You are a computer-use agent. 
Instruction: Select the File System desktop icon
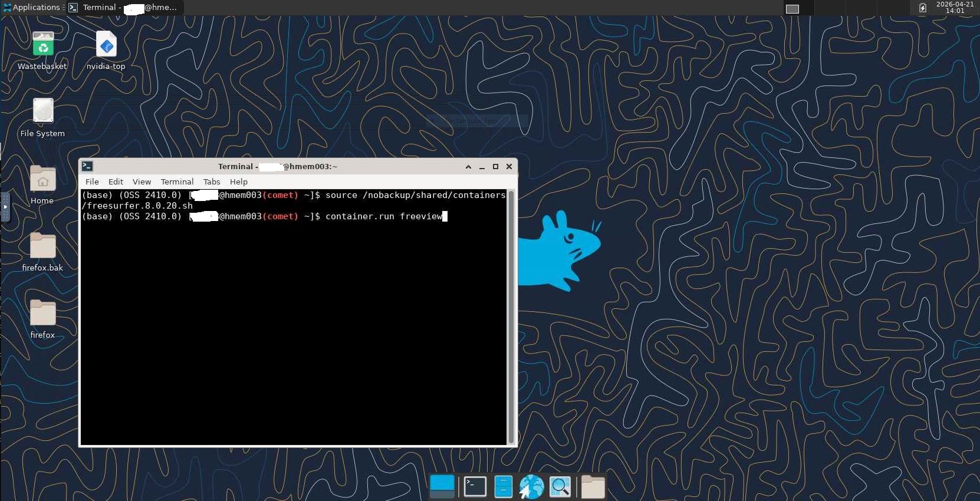(x=42, y=111)
